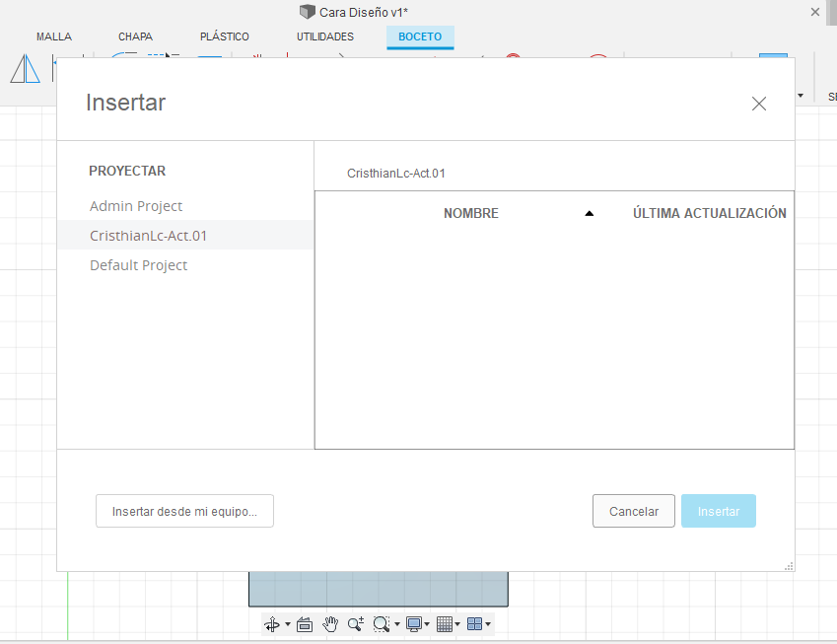
Task: Sort by ÚLTIMA ACTUALIZACIÓN column header
Action: point(710,214)
